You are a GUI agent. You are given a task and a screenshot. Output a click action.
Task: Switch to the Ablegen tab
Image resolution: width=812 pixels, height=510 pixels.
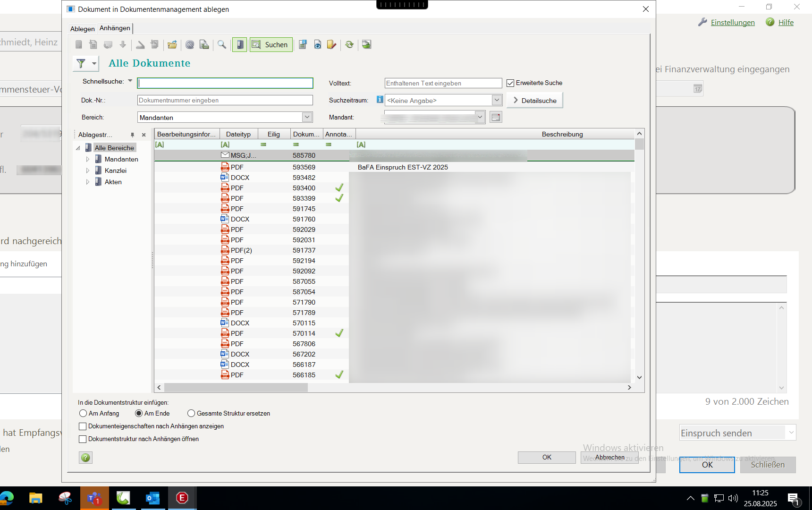82,29
